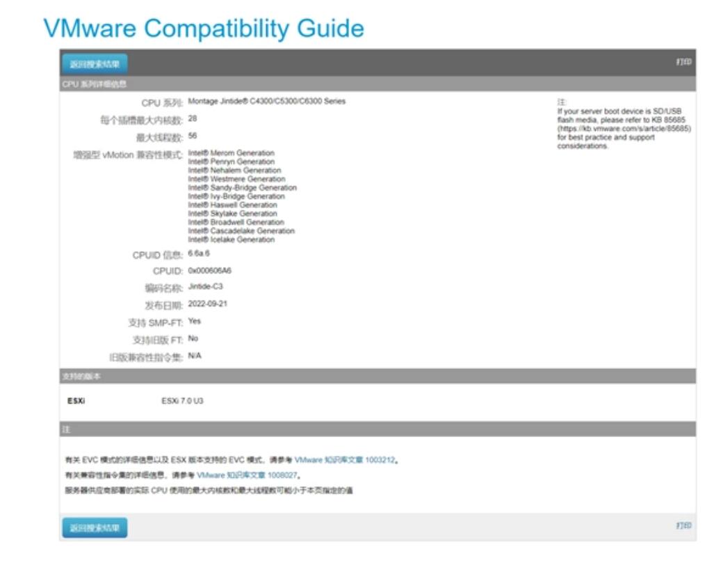Click Intel Nehalem Generation entry
Viewport: 728px width, 563px height.
pos(234,171)
